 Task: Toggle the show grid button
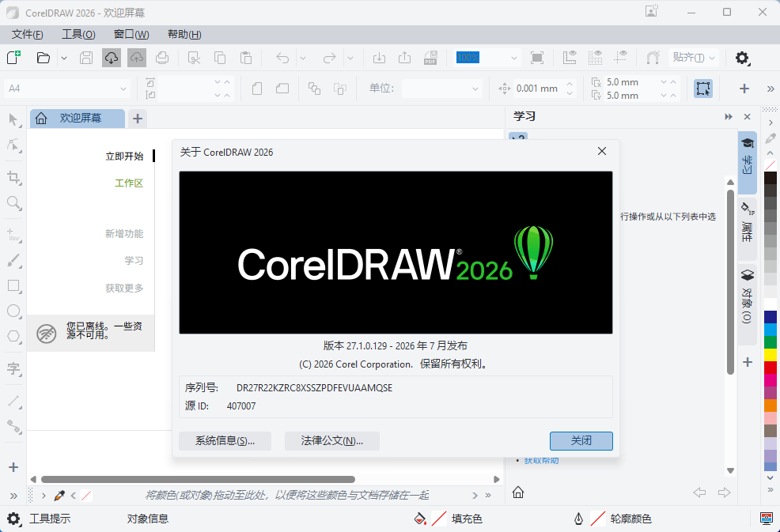595,58
